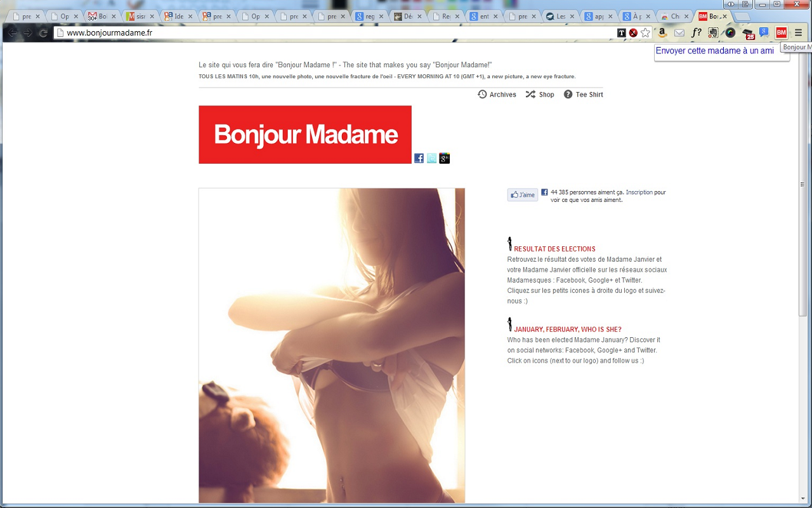The height and width of the screenshot is (508, 812).
Task: Close the 'sisr' tab
Action: 152,17
